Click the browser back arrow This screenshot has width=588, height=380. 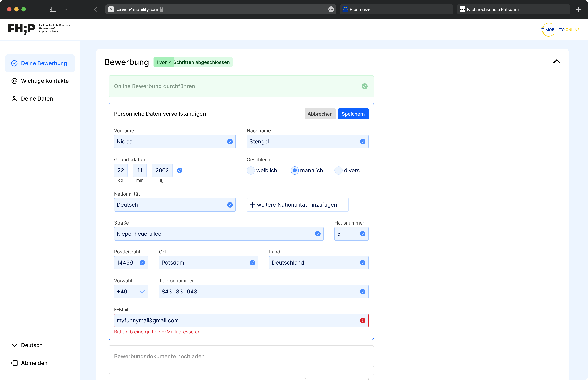(96, 9)
